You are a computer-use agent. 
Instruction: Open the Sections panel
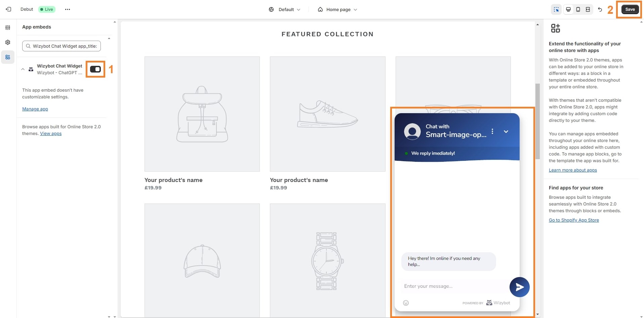click(7, 28)
